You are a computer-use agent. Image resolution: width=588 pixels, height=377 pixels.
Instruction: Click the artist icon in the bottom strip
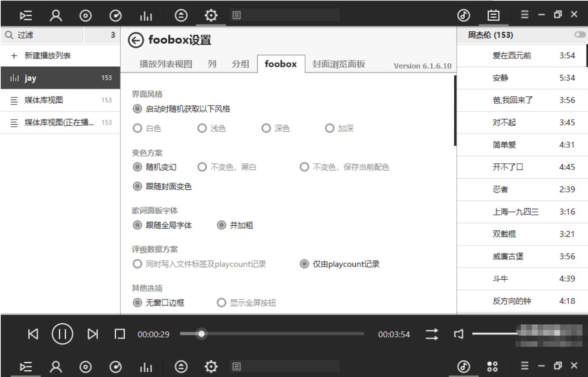56,367
